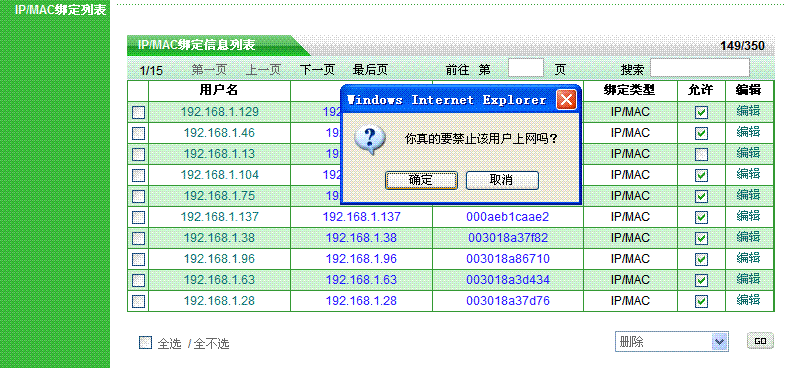Edit entry 192.168.1.28 via 编辑
The width and height of the screenshot is (787, 368).
[x=748, y=300]
